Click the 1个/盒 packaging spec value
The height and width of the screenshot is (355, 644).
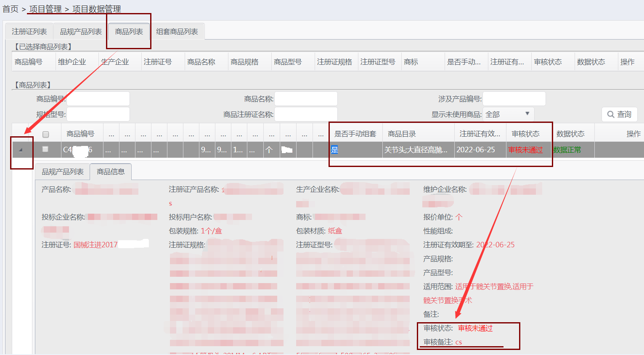(x=211, y=231)
